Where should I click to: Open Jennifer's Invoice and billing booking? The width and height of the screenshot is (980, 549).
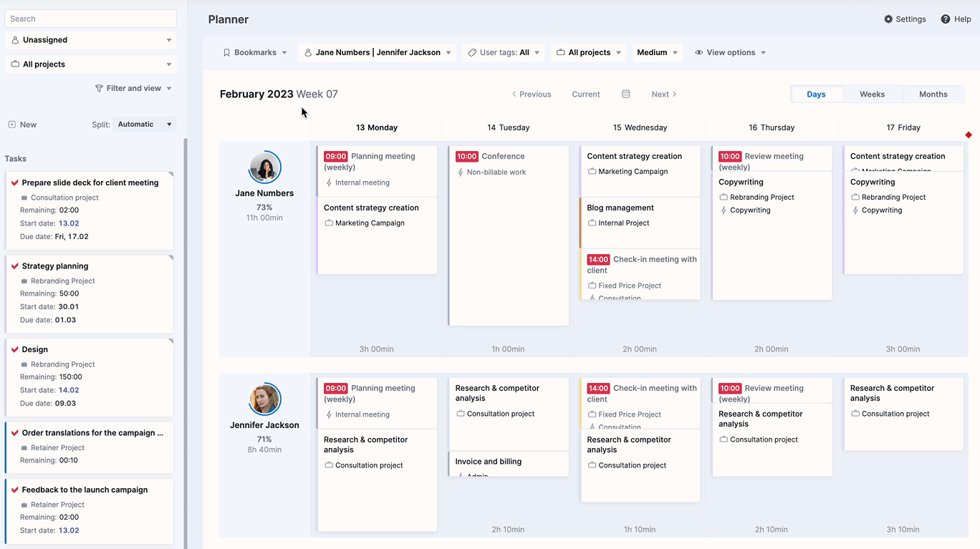pyautogui.click(x=509, y=464)
